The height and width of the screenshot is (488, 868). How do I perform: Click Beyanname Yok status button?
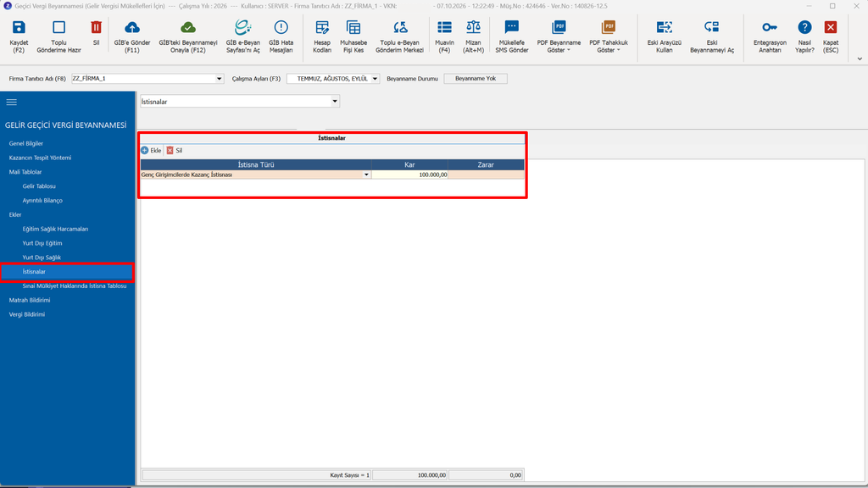[476, 79]
